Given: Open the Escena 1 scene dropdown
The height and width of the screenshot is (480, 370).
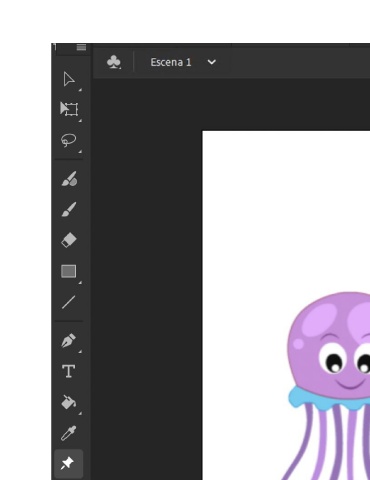Looking at the screenshot, I should [212, 62].
